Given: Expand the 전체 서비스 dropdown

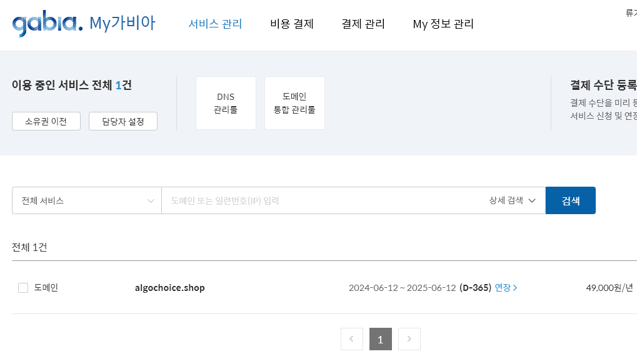Looking at the screenshot, I should tap(87, 200).
